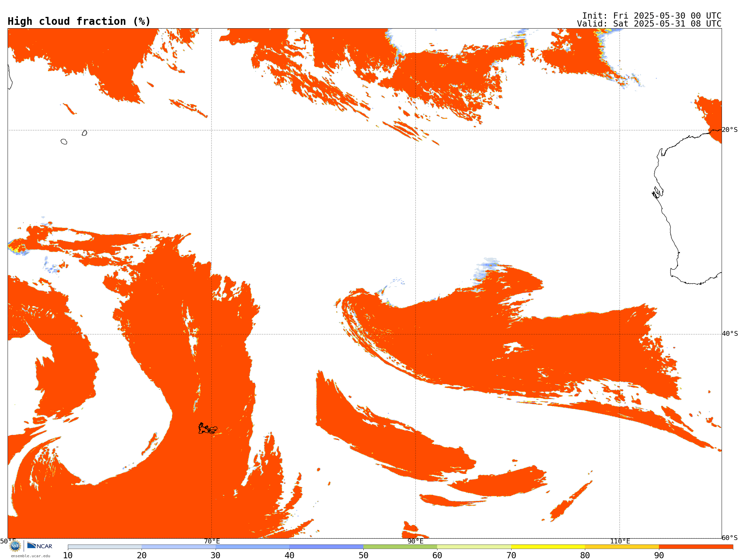Screen dimensions: 744x560
Task: Click the NSF logo icon
Action: (x=15, y=546)
